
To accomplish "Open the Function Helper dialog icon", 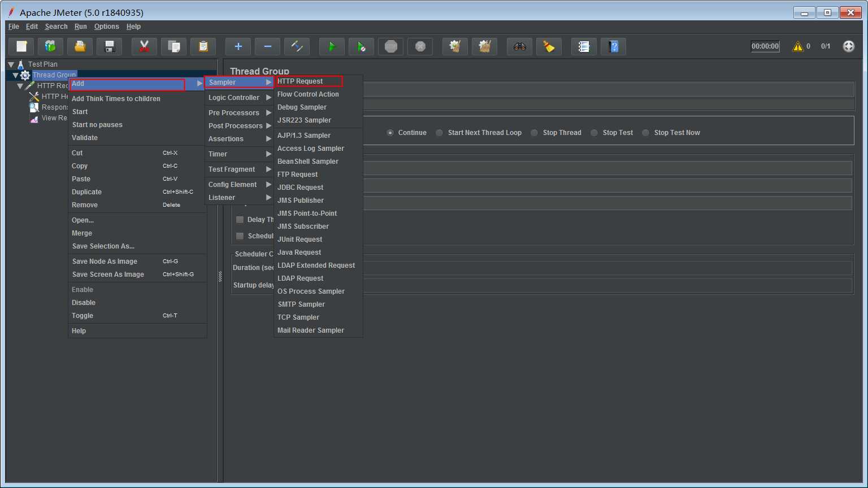I will [x=584, y=46].
